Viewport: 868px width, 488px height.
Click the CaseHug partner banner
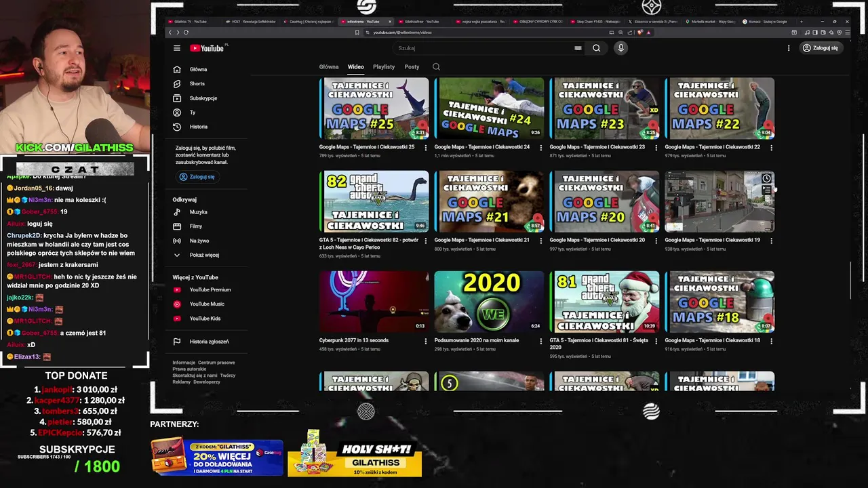[217, 457]
